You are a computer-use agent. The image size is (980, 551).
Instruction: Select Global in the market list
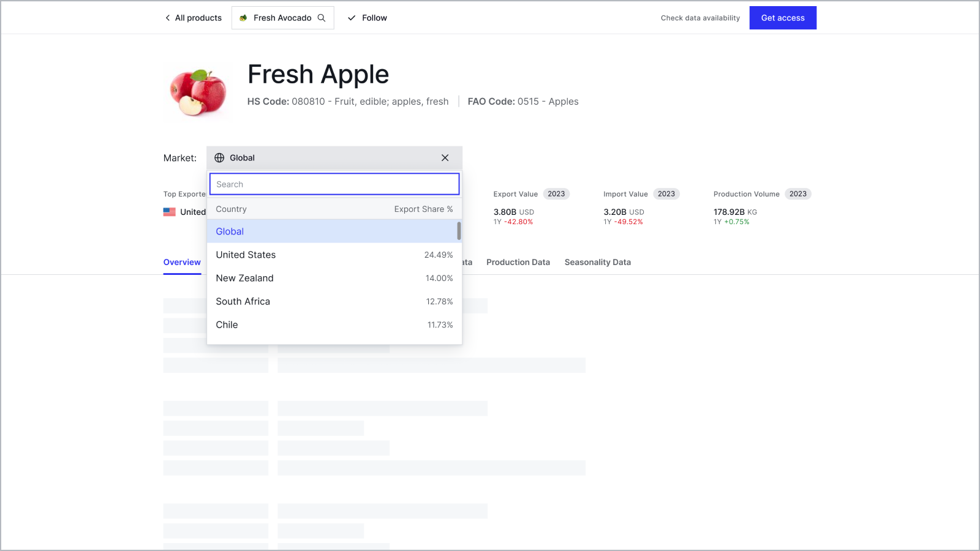point(230,231)
